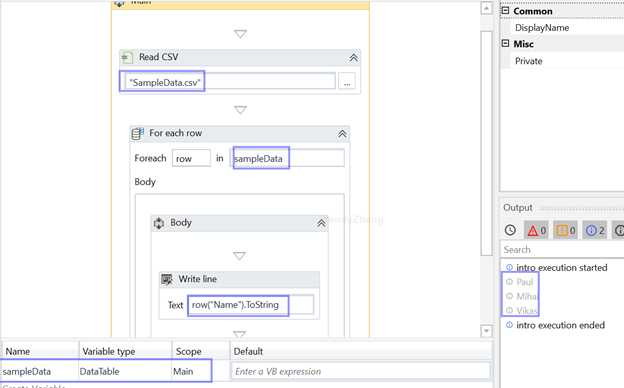Click the Name column header
624x388 pixels.
pos(18,351)
